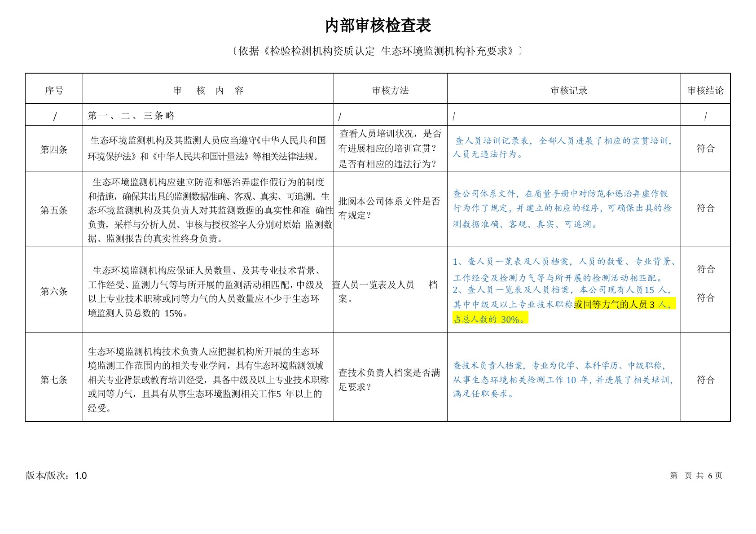756x534 pixels.
Task: Click 第四条 method text 查看人员培训状况
Action: (390, 149)
